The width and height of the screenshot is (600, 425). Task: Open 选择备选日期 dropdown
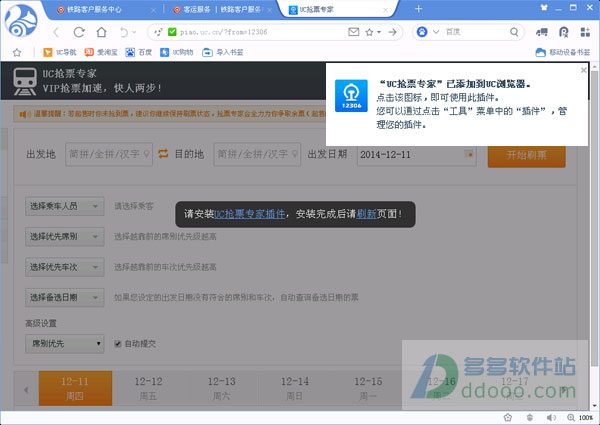click(x=64, y=297)
